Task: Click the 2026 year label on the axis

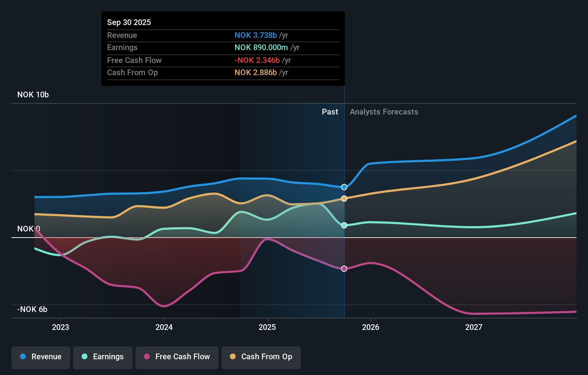Action: coord(371,327)
